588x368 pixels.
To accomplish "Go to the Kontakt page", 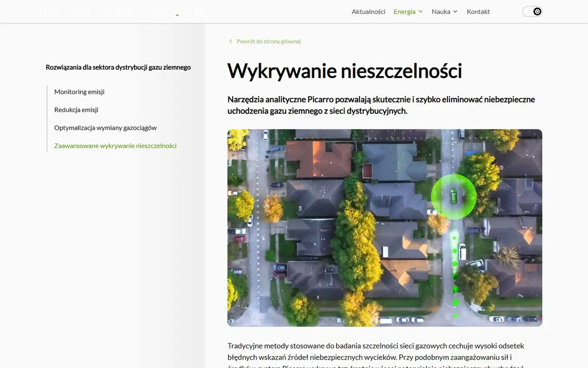I will [478, 11].
